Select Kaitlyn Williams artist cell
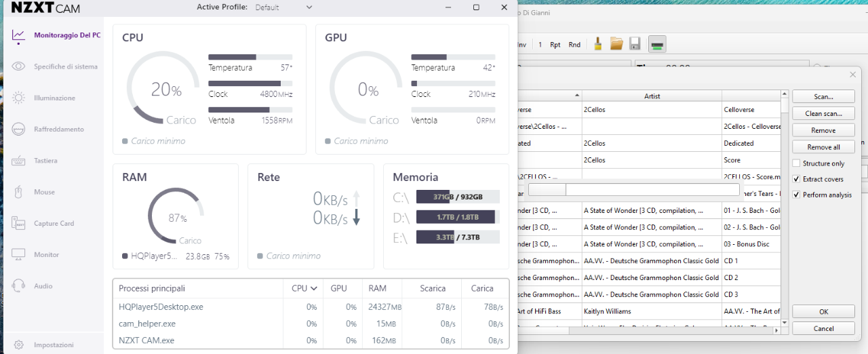The height and width of the screenshot is (354, 868). point(652,311)
